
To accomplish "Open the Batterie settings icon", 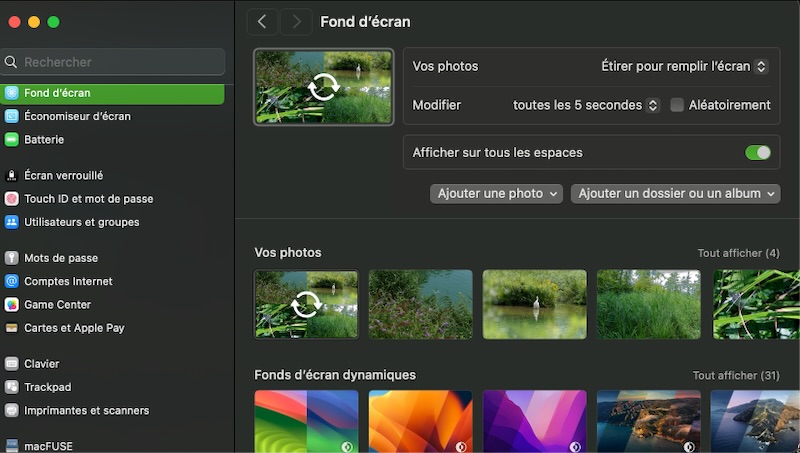I will pos(12,140).
